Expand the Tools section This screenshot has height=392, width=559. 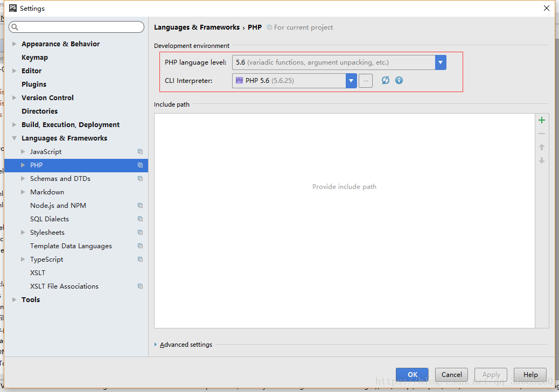pyautogui.click(x=14, y=299)
